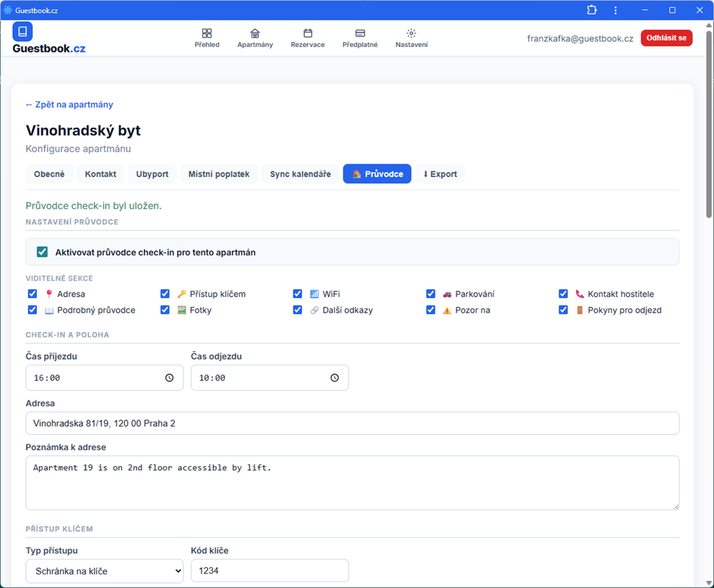The width and height of the screenshot is (714, 588).
Task: Open the Předplatné card icon
Action: click(x=360, y=34)
